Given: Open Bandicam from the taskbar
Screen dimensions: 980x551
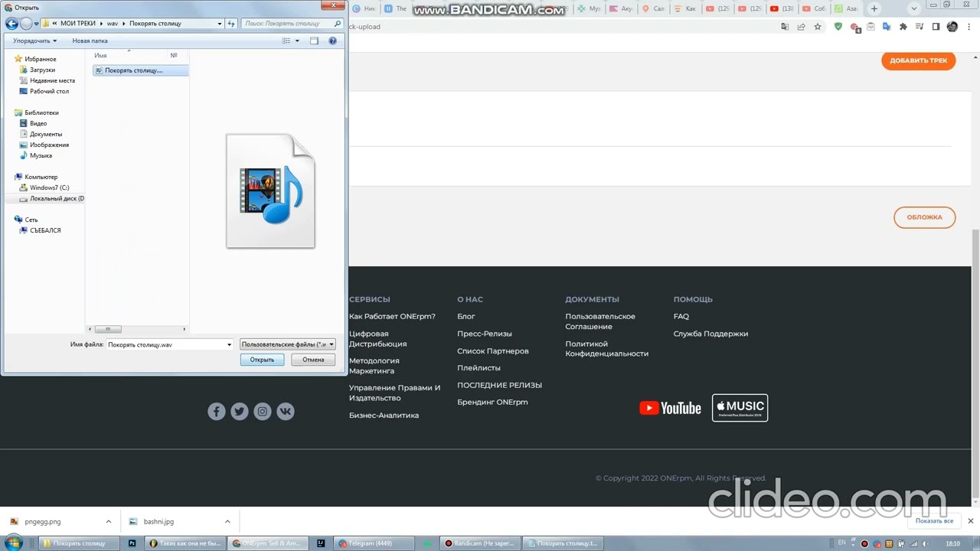Looking at the screenshot, I should 480,543.
